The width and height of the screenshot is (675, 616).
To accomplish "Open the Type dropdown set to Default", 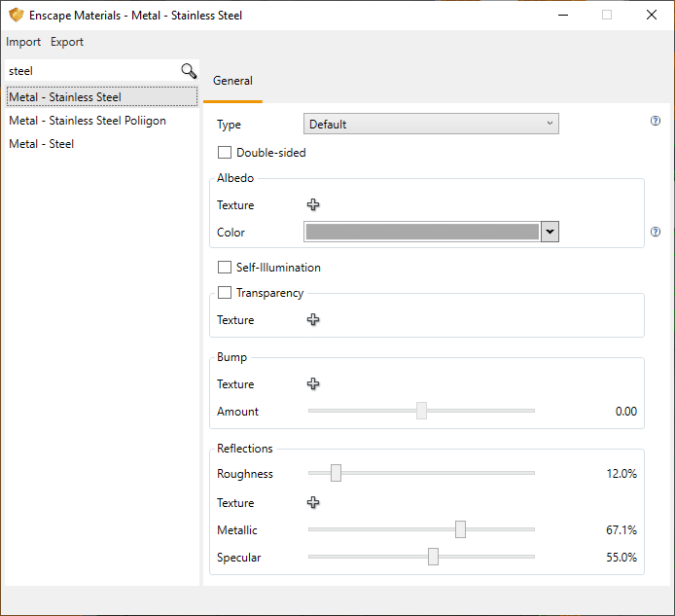I will coord(431,124).
